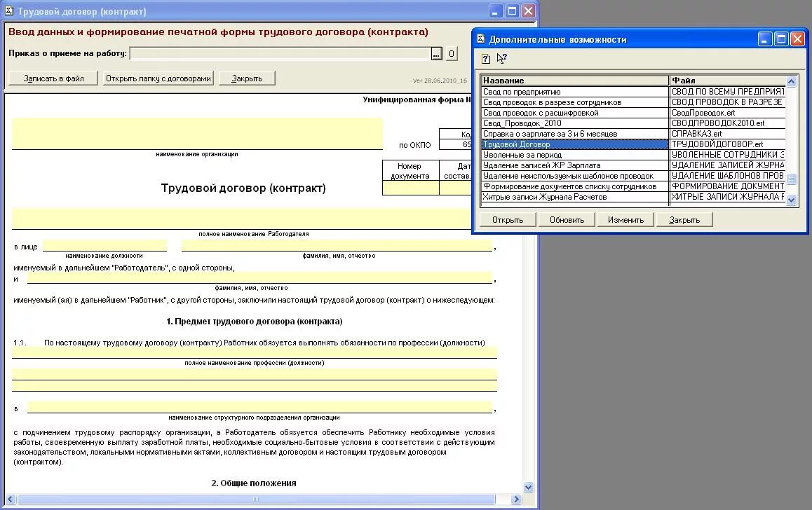
Task: Click the наименование должности yellow field
Action: (x=105, y=246)
